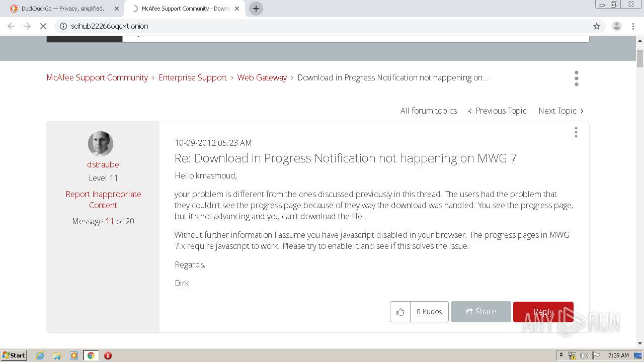Screen dimensions: 644x362
Task: Bookmark this page with the star
Action: (597, 26)
